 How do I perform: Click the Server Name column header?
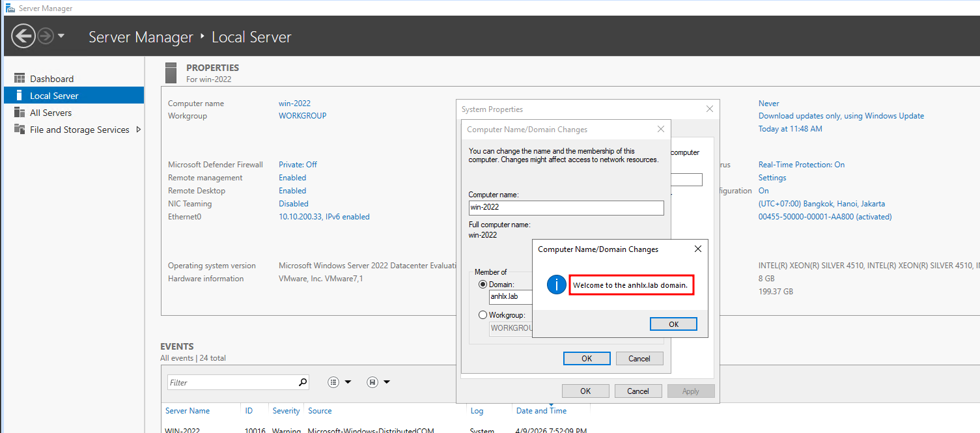(188, 411)
